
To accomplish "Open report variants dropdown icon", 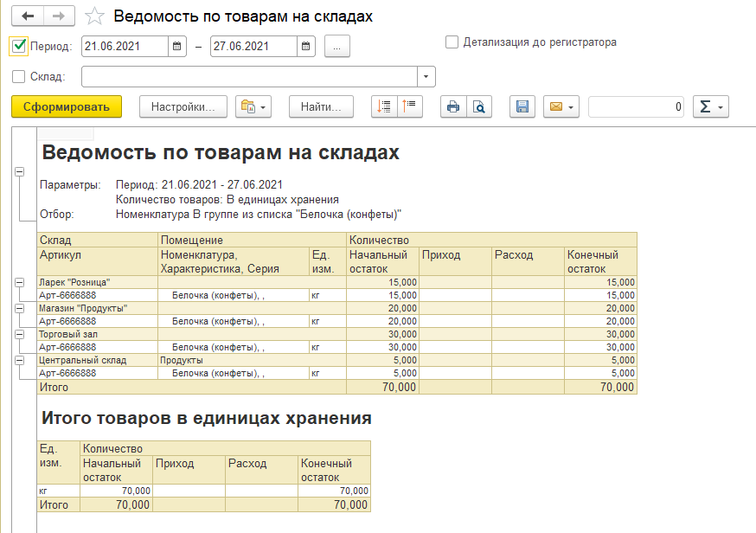I will tap(253, 106).
